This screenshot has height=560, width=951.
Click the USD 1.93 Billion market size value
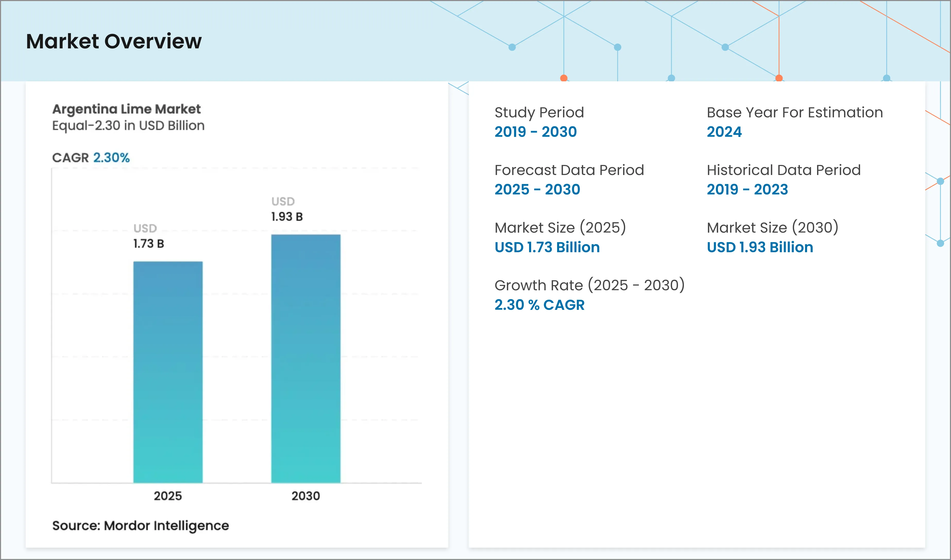click(760, 247)
